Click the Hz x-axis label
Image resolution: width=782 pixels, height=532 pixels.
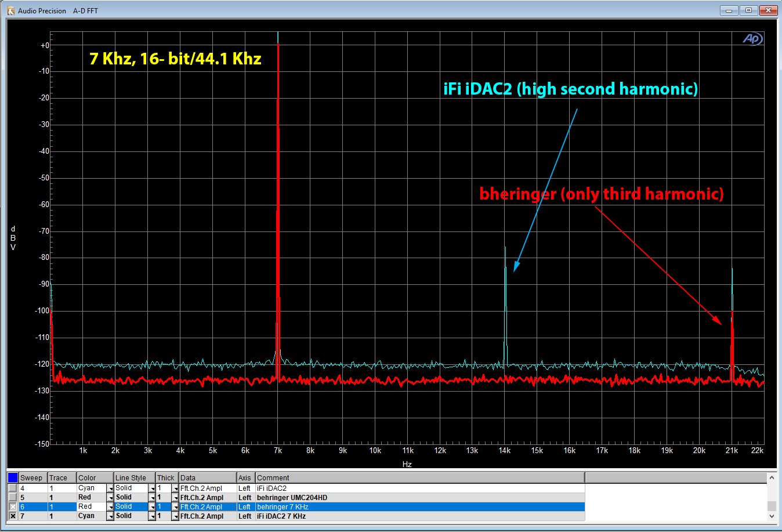pos(407,464)
